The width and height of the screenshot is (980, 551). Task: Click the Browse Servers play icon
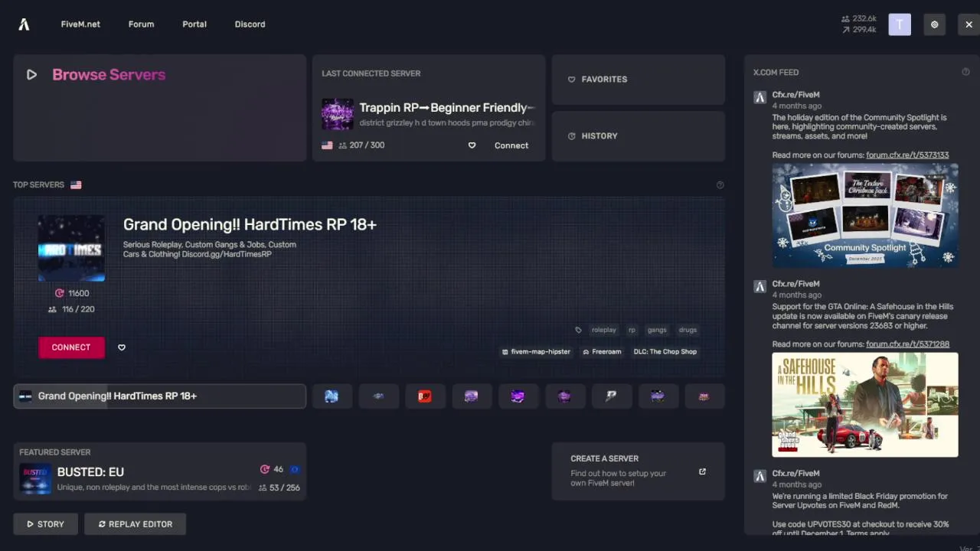[x=31, y=74]
